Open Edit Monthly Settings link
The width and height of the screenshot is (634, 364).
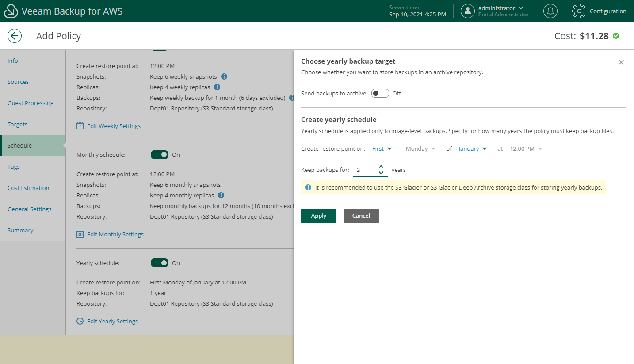tap(115, 234)
